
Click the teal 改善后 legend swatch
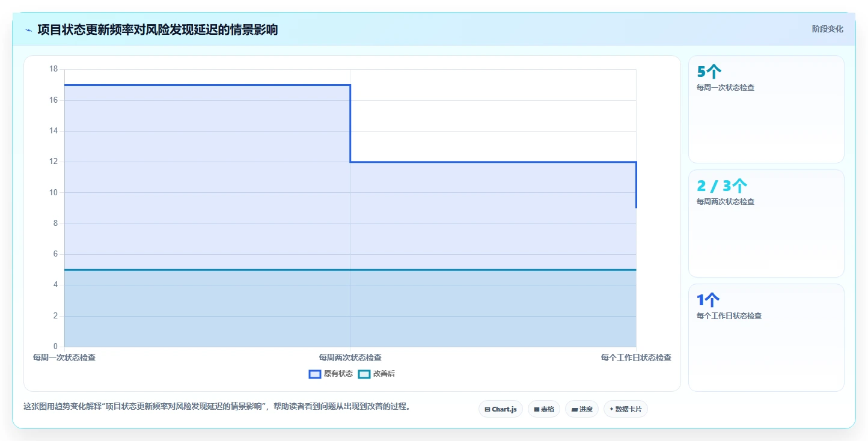point(364,374)
